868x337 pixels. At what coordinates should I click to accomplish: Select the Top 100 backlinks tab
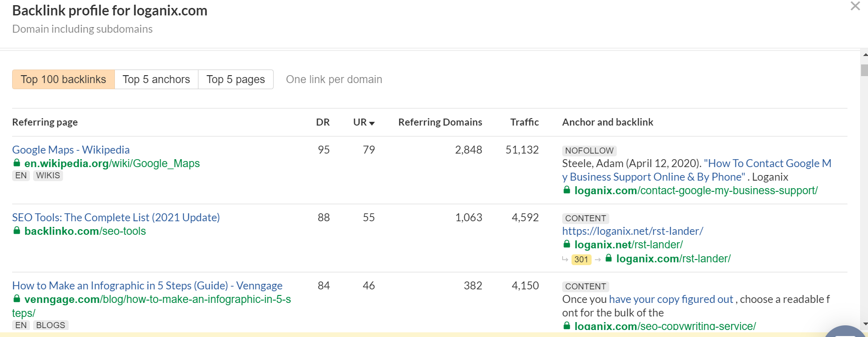pyautogui.click(x=64, y=79)
